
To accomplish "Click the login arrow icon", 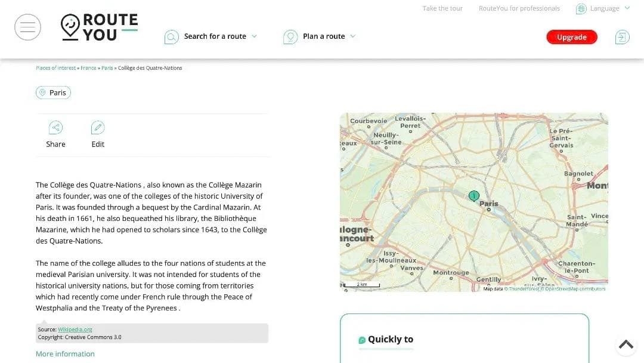I will point(622,37).
